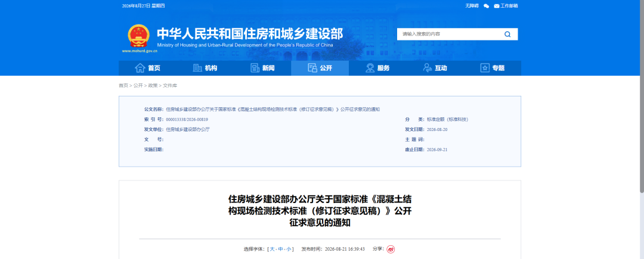Screen dimensions: 644x259
Task: Click the www.mohurd.gov.cn text under the emblem
Action: pos(140,51)
